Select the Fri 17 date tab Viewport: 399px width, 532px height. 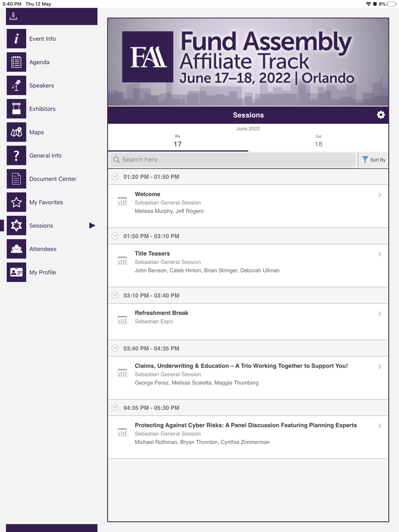(x=178, y=141)
